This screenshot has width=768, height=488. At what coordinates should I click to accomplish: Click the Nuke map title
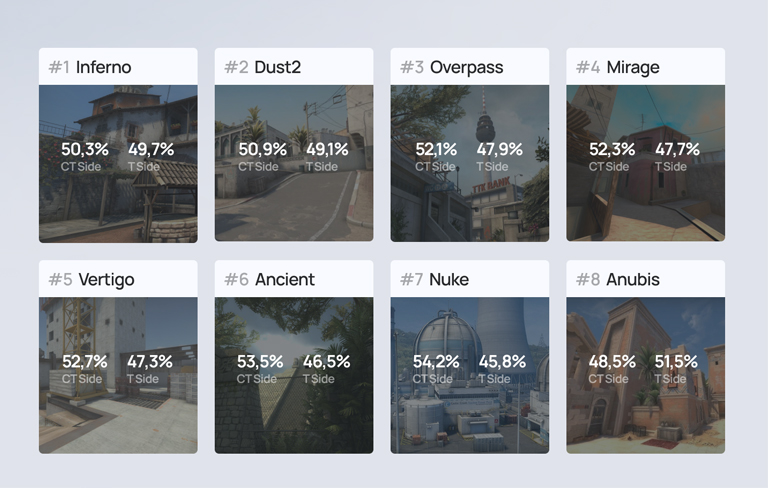tap(449, 280)
